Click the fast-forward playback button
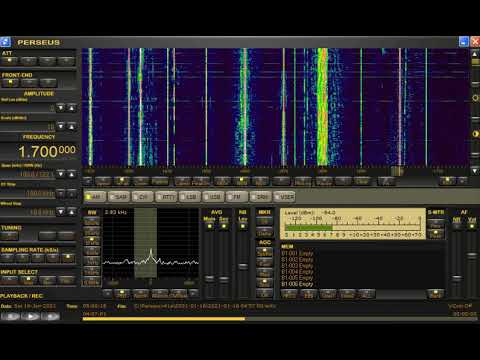Viewport: 480px width, 360px height. click(x=50, y=316)
